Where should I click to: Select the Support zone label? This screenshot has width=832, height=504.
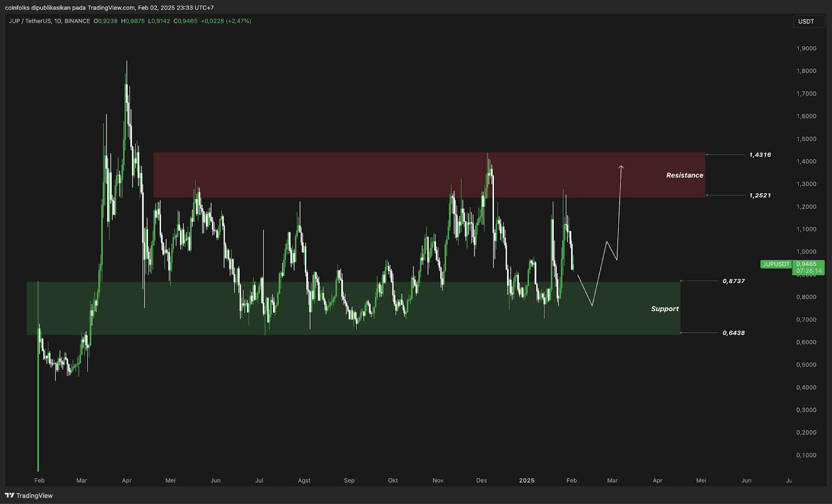click(665, 309)
